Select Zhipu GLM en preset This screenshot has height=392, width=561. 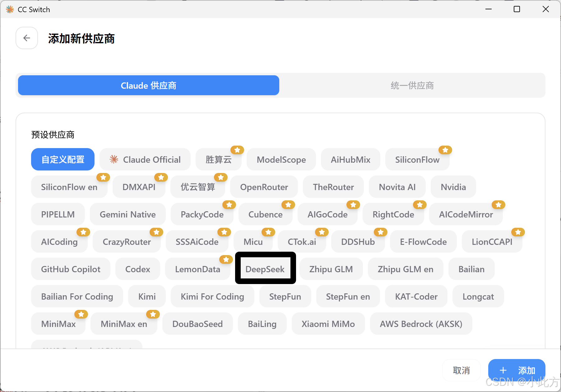[406, 269]
